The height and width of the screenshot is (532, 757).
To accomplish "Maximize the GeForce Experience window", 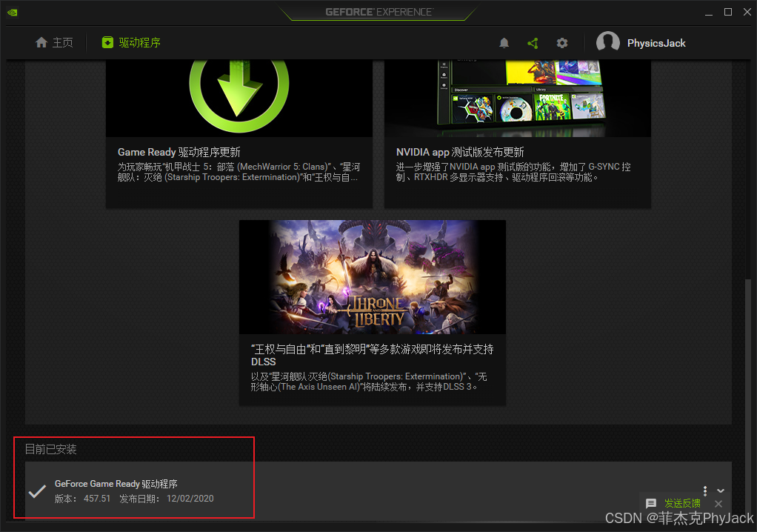I will (x=728, y=12).
